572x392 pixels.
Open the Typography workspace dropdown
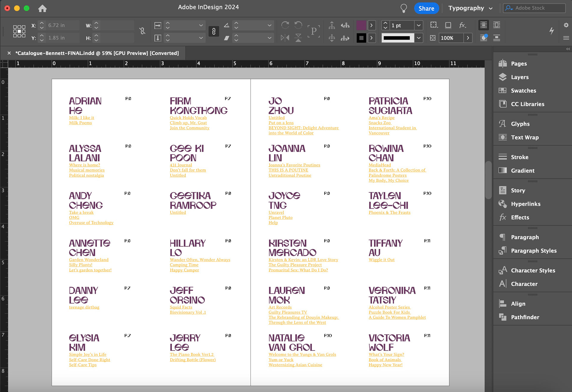pos(470,8)
